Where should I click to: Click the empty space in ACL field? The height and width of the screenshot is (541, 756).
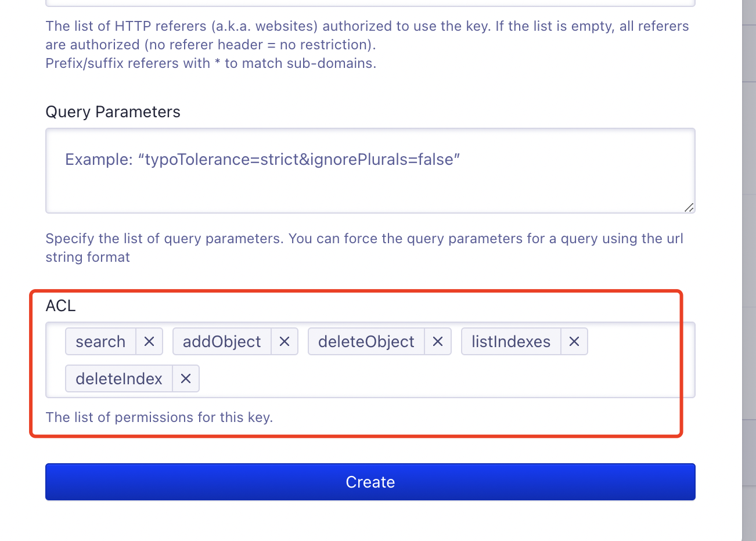[441, 378]
